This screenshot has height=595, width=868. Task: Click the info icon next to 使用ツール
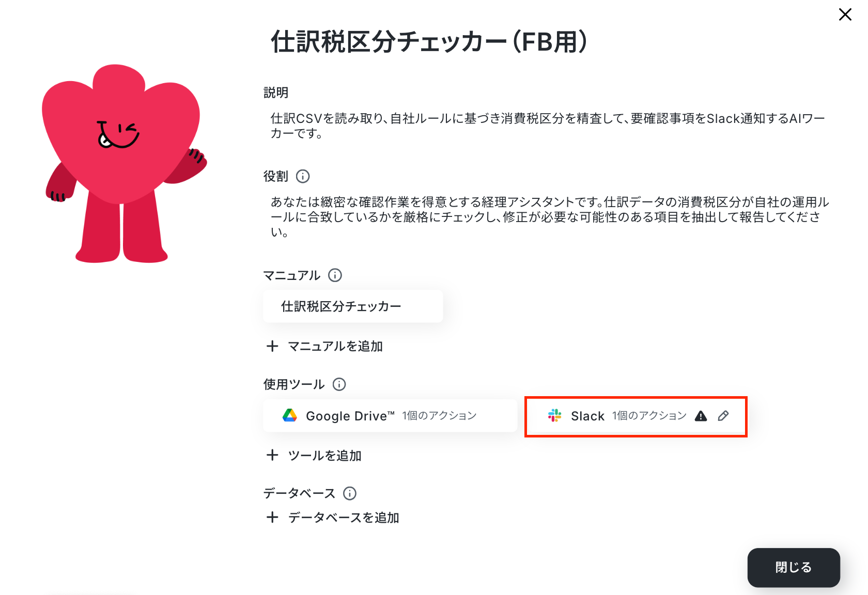click(339, 384)
